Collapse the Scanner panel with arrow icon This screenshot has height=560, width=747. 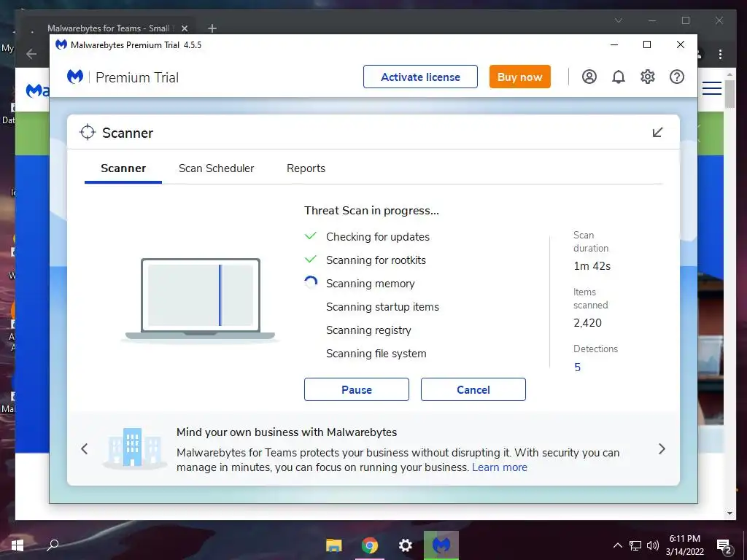(x=657, y=132)
